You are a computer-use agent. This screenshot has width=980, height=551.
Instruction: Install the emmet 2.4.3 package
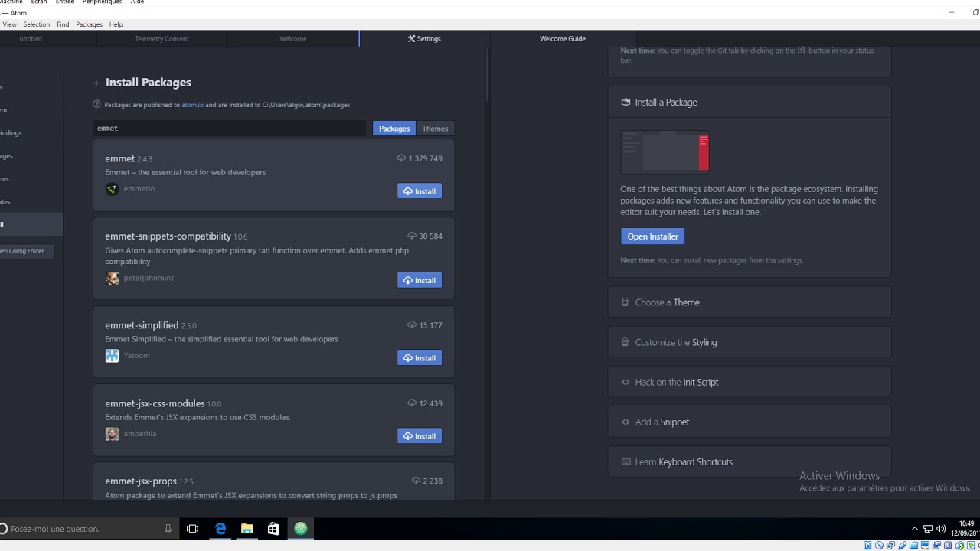[420, 191]
